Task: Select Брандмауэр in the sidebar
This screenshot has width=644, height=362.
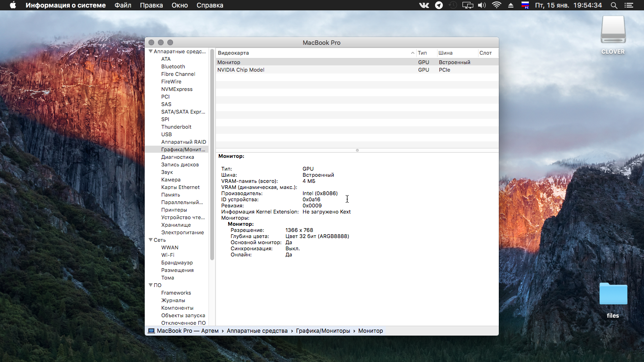Action: (177, 263)
